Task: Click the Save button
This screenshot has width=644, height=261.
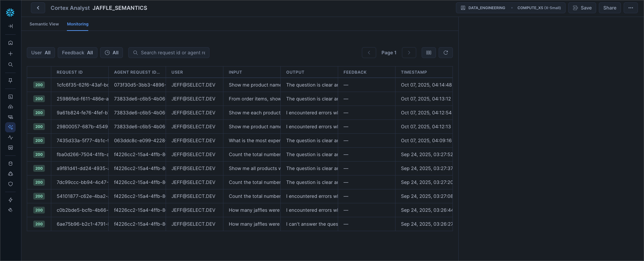Action: point(582,8)
